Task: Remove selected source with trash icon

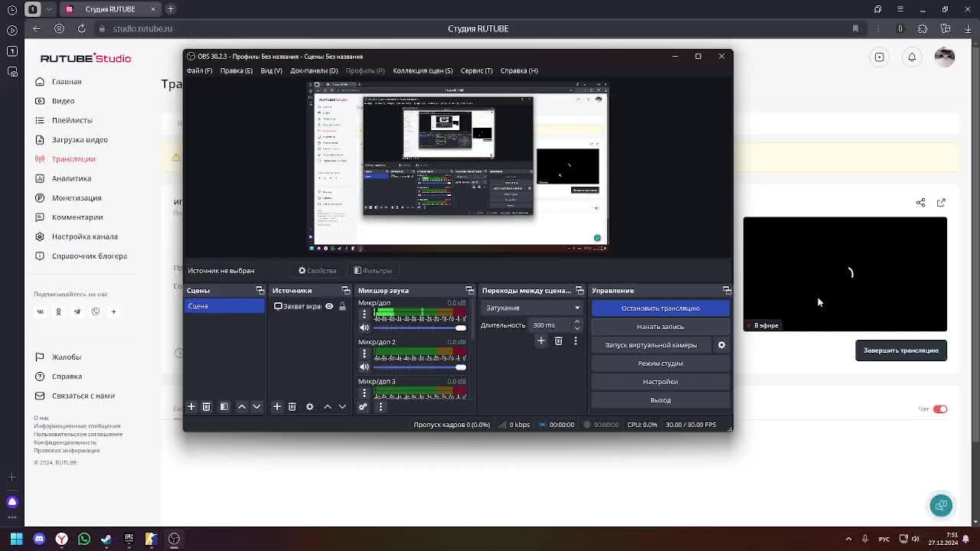Action: (292, 406)
